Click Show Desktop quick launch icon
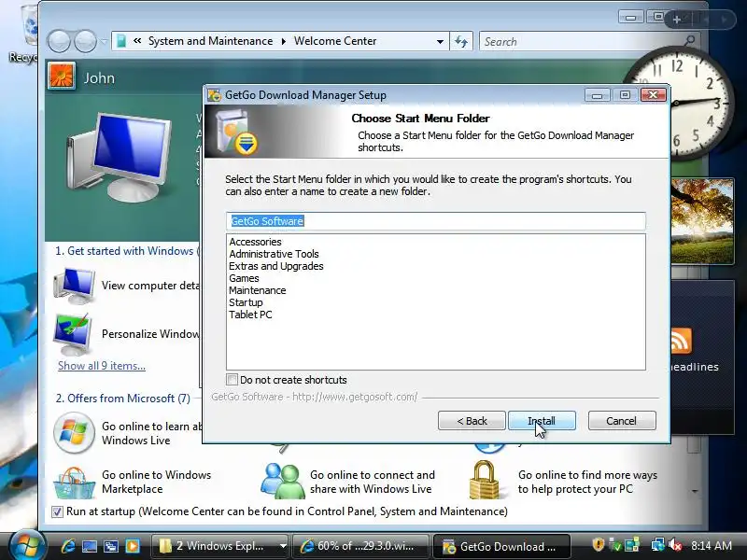The height and width of the screenshot is (560, 747). (89, 546)
